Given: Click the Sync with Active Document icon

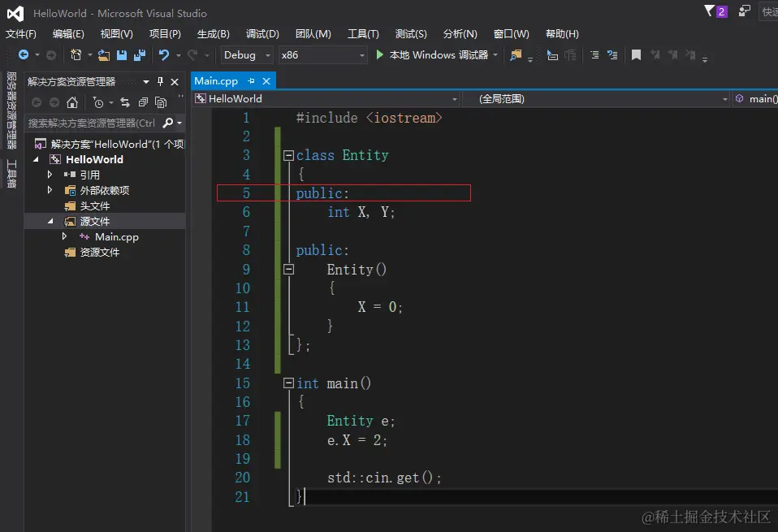Looking at the screenshot, I should click(x=125, y=102).
